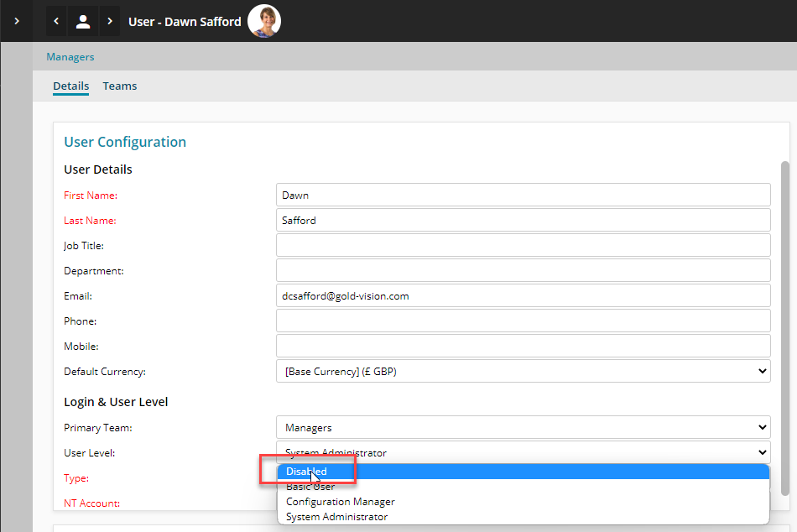Screen dimensions: 797x532
Task: Open the Primary Team dropdown
Action: click(x=523, y=427)
